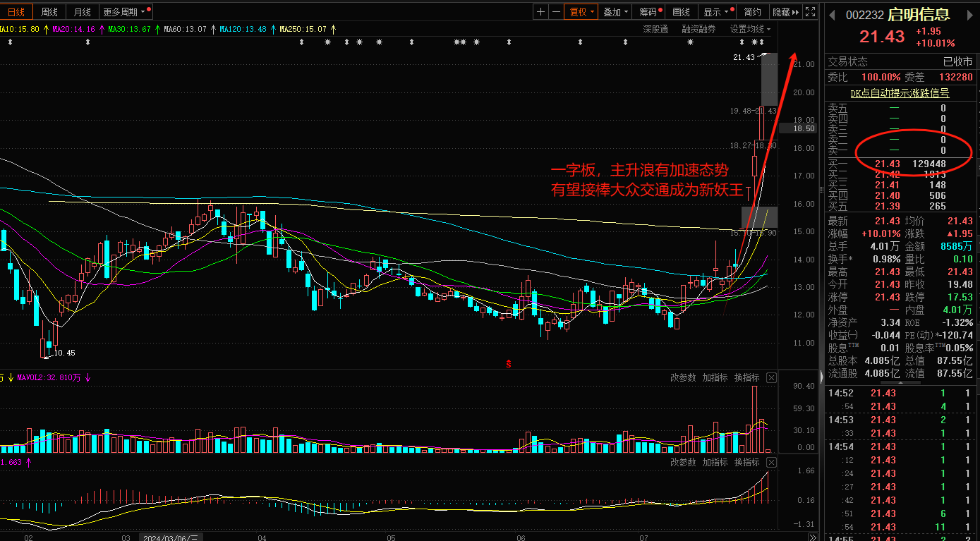The height and width of the screenshot is (541, 980).
Task: Click 融资融券 tag
Action: (x=698, y=29)
